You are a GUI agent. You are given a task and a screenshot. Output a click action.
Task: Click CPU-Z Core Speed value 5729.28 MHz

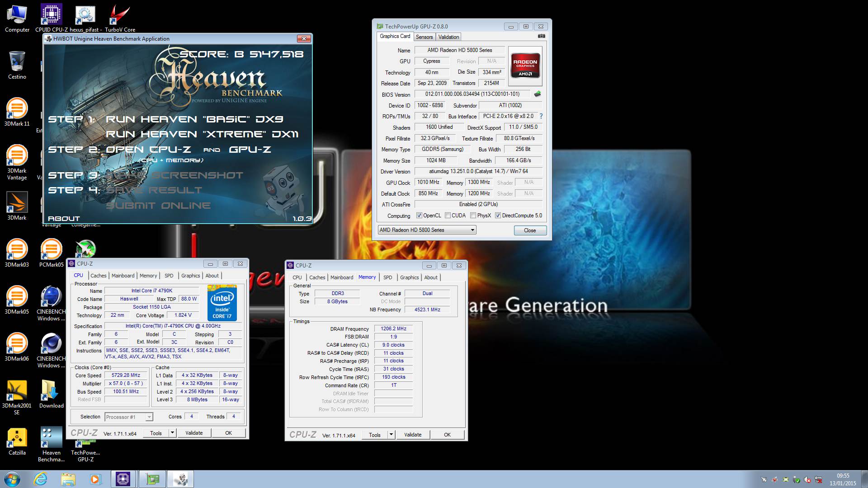(126, 375)
